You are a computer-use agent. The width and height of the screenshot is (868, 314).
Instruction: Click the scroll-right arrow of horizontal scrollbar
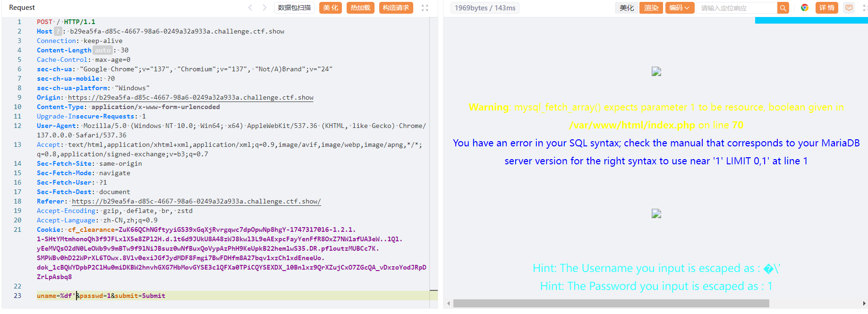[864, 304]
